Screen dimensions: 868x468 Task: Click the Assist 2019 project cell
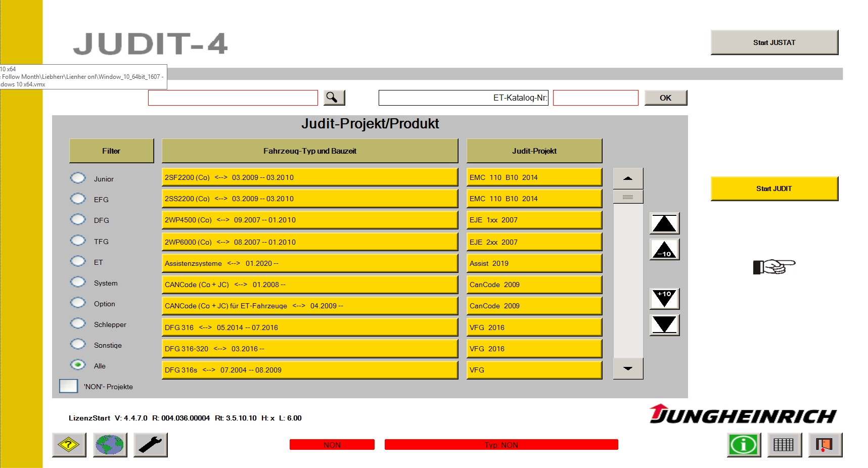(x=534, y=263)
